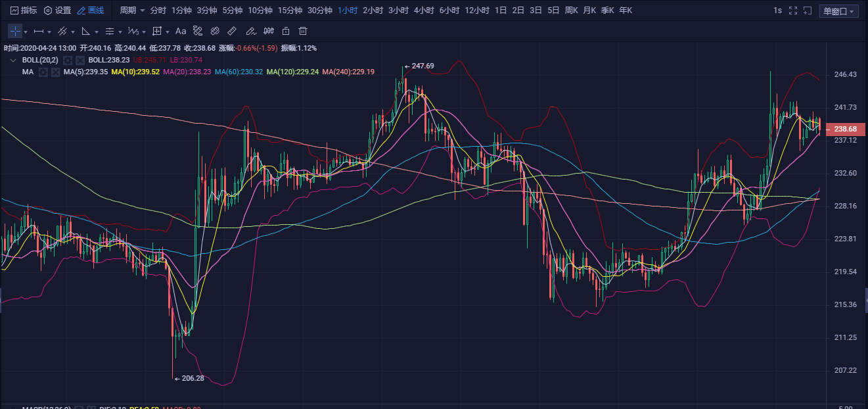Select the 年K yearly chart
868x409 pixels.
(626, 11)
